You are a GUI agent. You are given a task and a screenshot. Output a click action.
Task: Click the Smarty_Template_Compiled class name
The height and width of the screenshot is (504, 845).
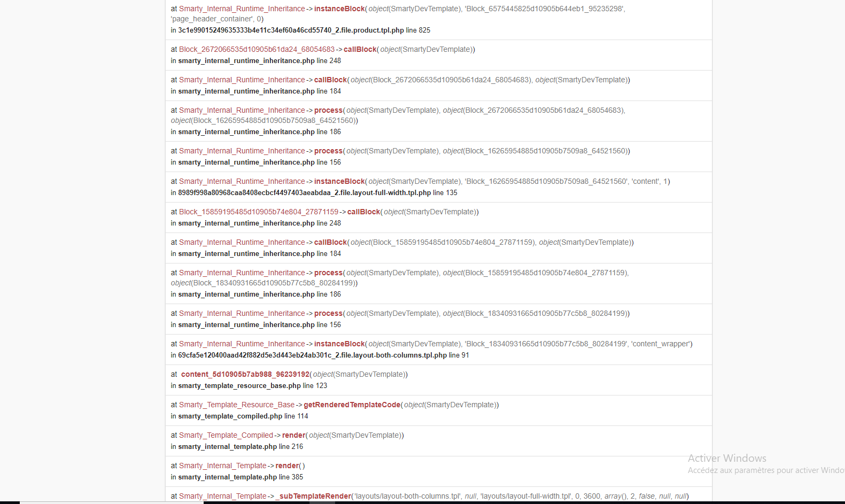(x=226, y=435)
